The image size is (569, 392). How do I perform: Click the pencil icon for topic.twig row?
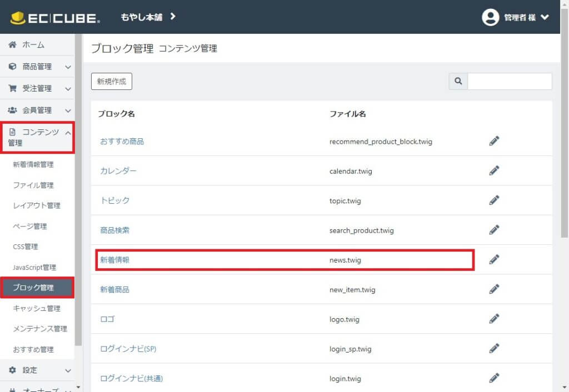coord(494,200)
